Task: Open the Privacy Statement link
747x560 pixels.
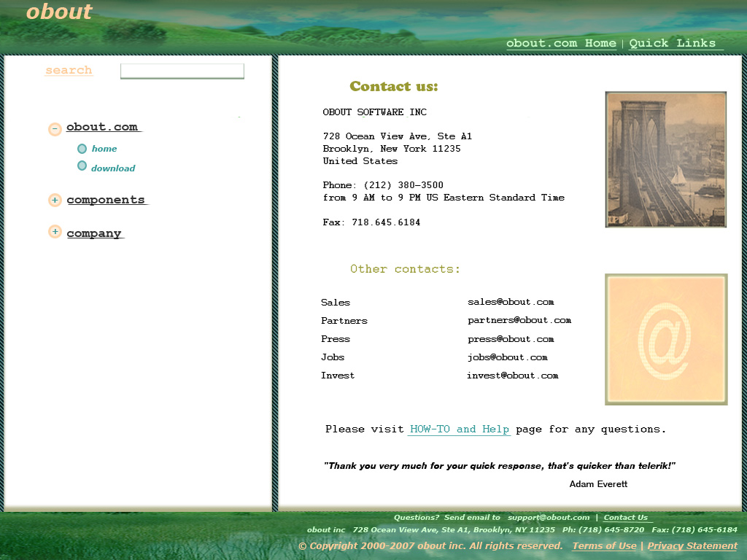Action: pyautogui.click(x=692, y=545)
